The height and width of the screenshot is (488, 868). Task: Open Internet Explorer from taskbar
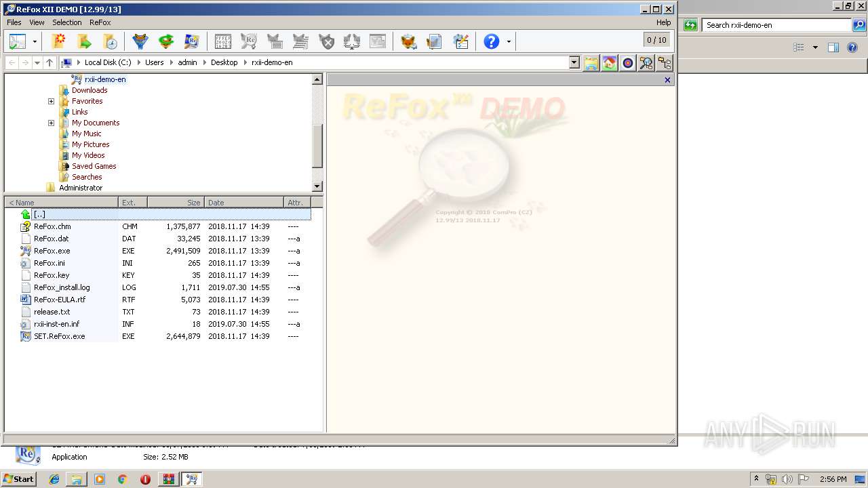click(54, 479)
